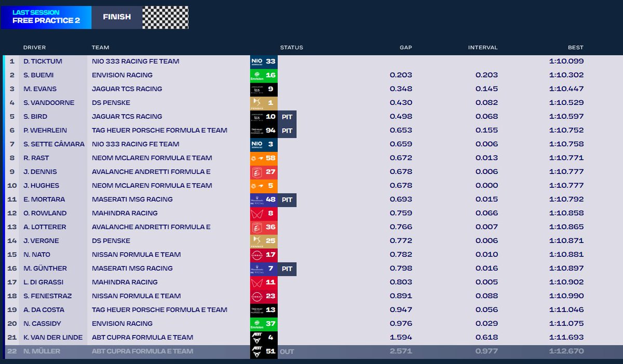Click the NIO 33 car badge for Ticktum
This screenshot has height=364, width=623.
264,61
